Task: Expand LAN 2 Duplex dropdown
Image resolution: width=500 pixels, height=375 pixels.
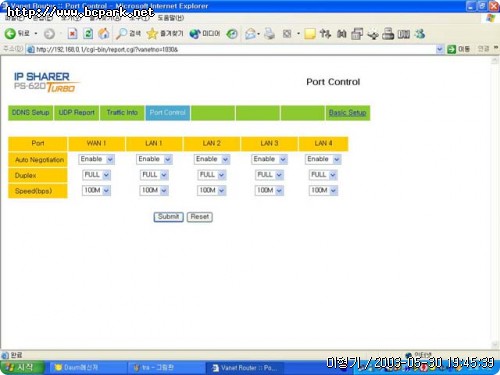Action: [212, 175]
